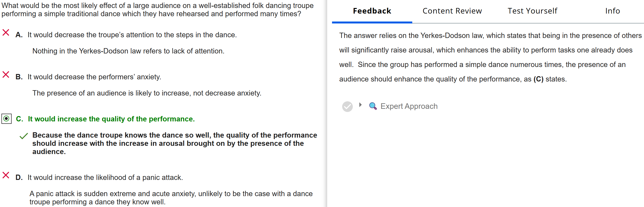Click the Yerkes-Dodson feedback explanation paragraph
Viewport: 644px width, 207px height.
[x=485, y=57]
